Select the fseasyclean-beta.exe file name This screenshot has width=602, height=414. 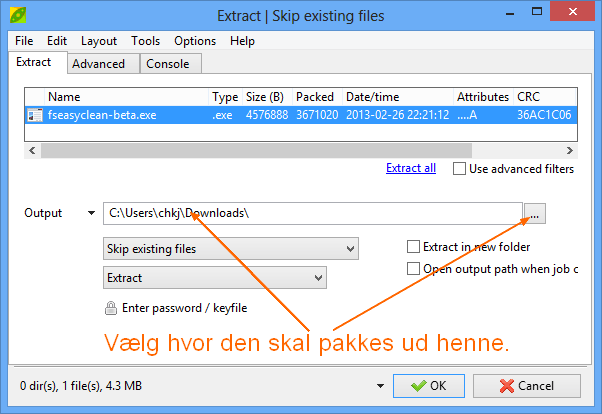pos(102,115)
